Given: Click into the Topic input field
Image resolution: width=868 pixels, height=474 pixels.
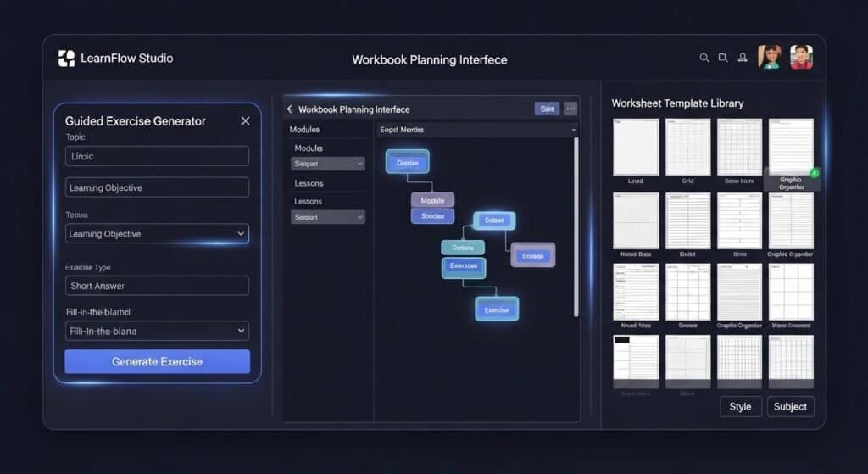Looking at the screenshot, I should 157,156.
